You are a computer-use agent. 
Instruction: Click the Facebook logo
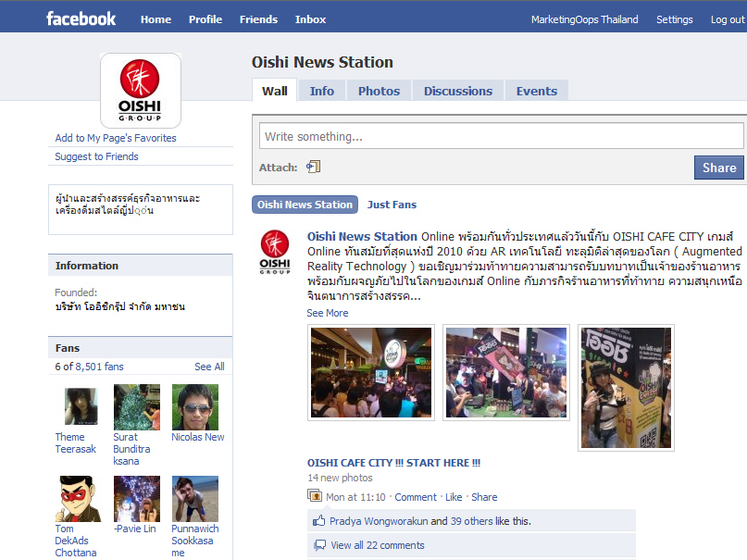coord(81,19)
